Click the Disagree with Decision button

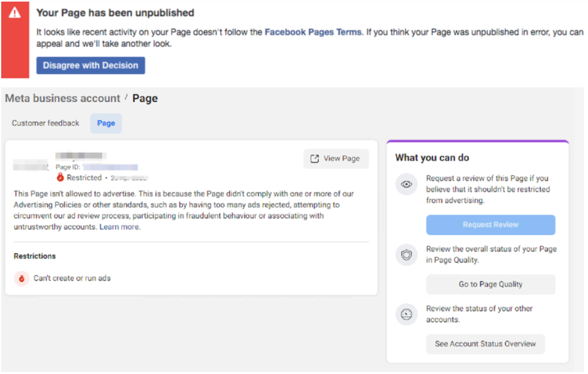coord(91,65)
